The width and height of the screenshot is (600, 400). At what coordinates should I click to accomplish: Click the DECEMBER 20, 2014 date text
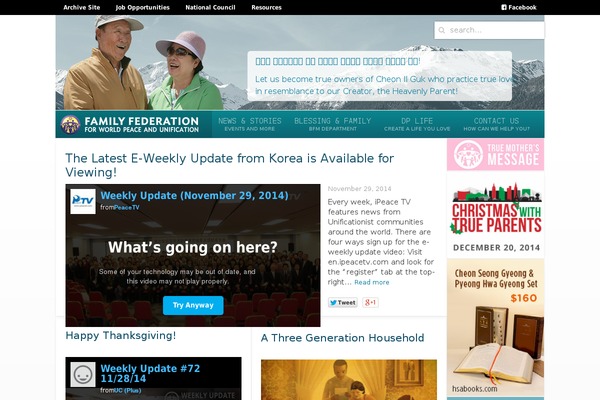(x=496, y=248)
